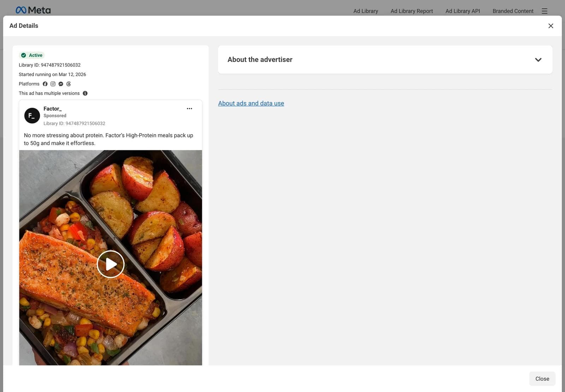565x392 pixels.
Task: Click the Threads platform icon
Action: (69, 84)
